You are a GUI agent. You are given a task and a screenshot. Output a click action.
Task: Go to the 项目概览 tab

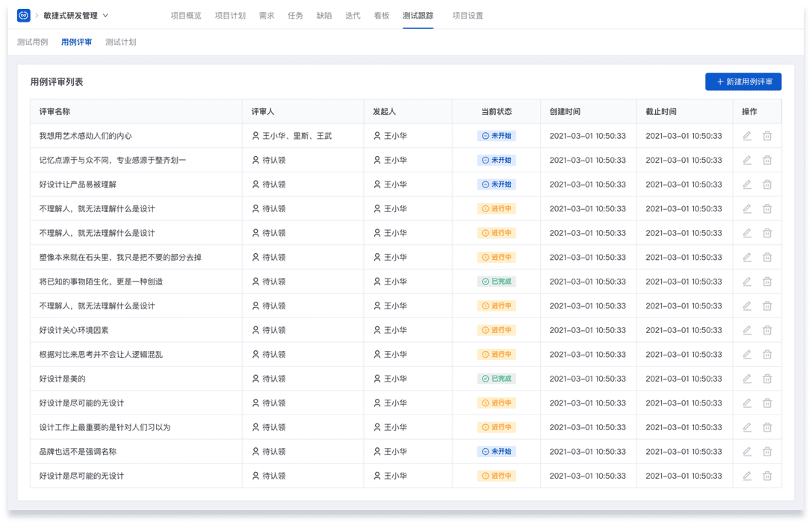tap(186, 16)
